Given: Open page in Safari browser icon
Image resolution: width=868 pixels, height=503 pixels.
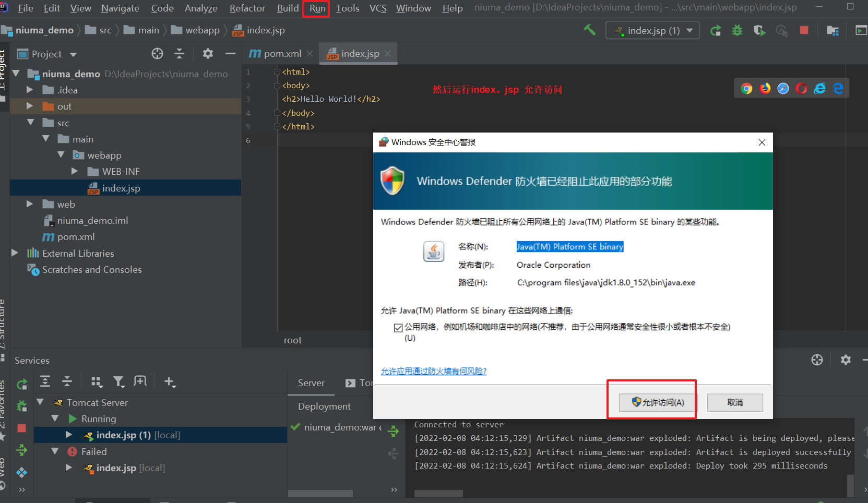Looking at the screenshot, I should (783, 88).
